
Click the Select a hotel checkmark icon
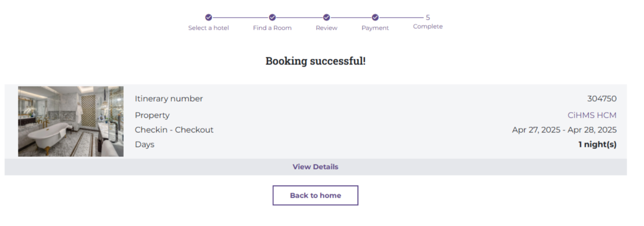(208, 17)
